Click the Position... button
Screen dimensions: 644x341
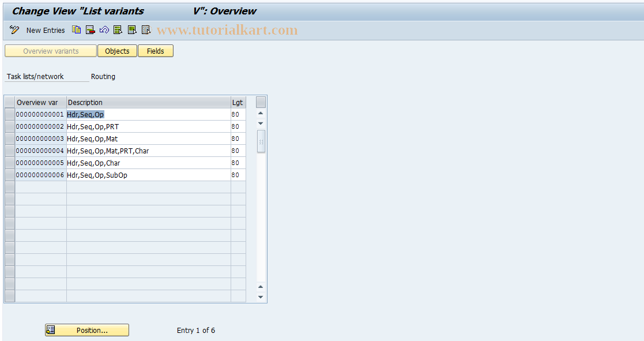[87, 330]
